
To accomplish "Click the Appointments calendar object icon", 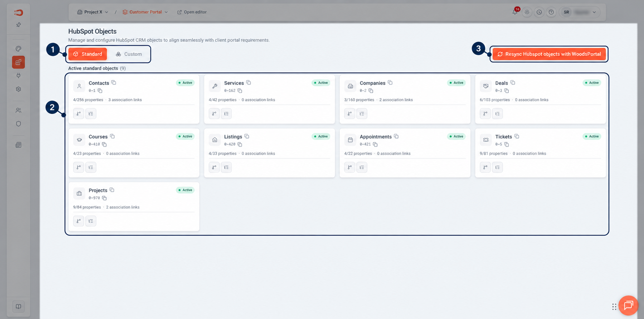I will point(350,140).
